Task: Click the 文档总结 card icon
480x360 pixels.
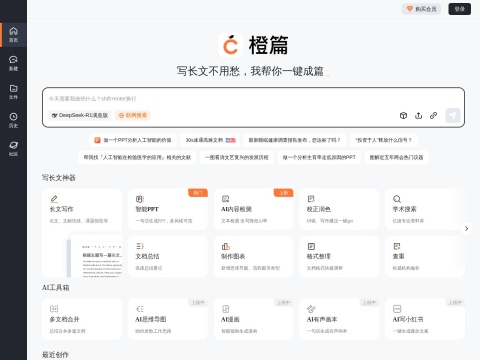Action: [140, 246]
